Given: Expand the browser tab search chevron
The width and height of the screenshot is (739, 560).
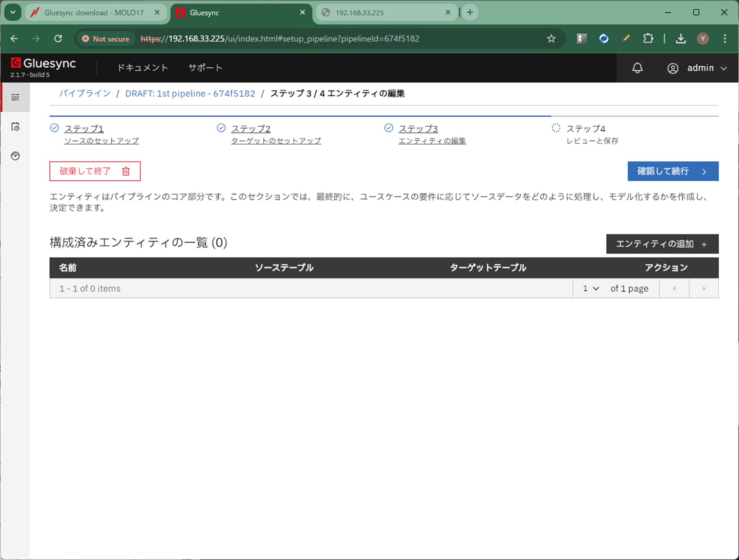Looking at the screenshot, I should [13, 13].
